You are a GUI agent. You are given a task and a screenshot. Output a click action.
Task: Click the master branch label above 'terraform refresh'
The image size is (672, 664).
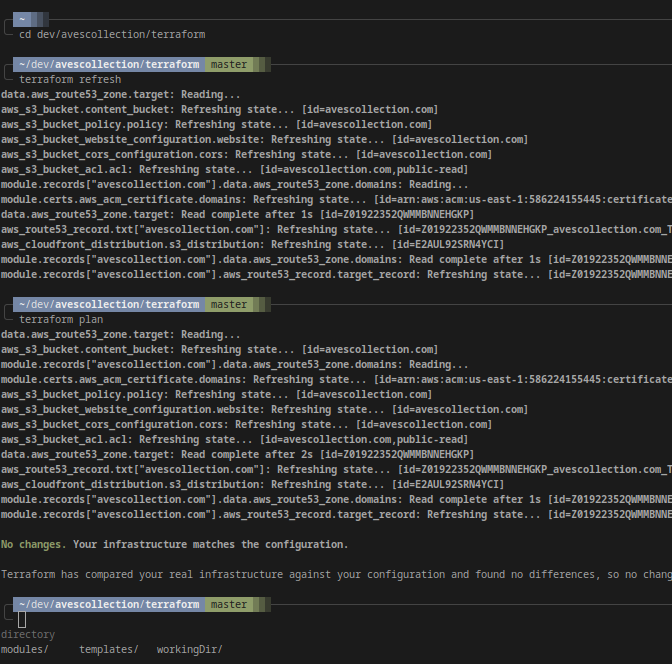[229, 64]
